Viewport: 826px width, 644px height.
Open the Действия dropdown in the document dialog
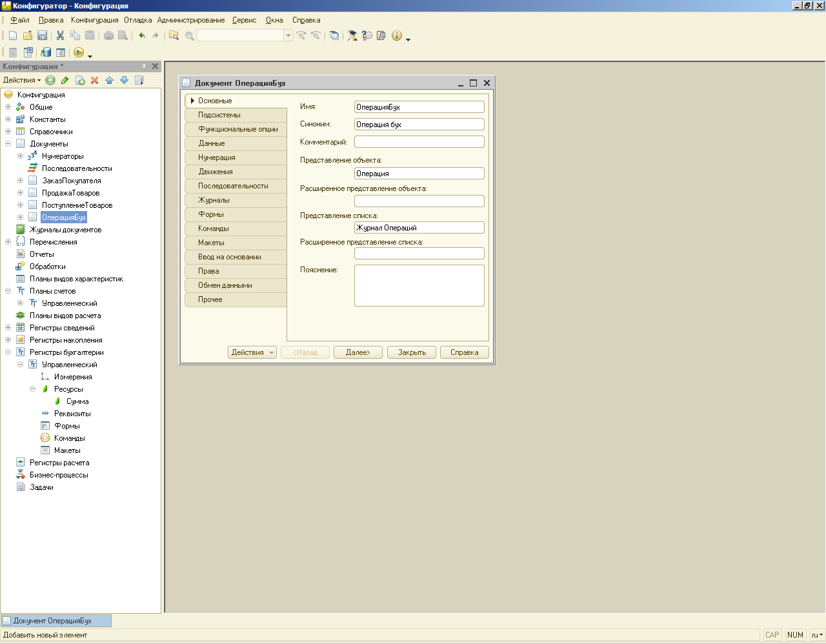252,352
